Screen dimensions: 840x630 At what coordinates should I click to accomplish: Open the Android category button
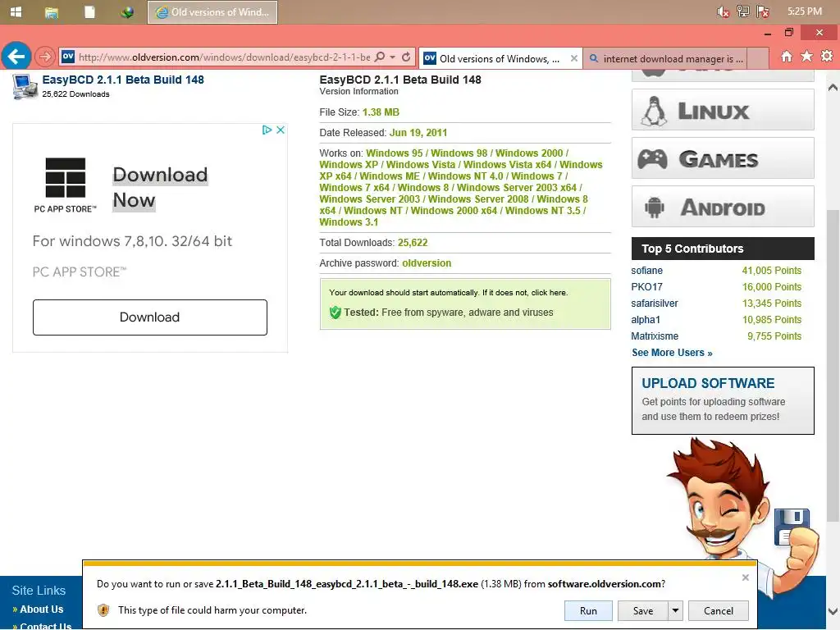pos(723,206)
